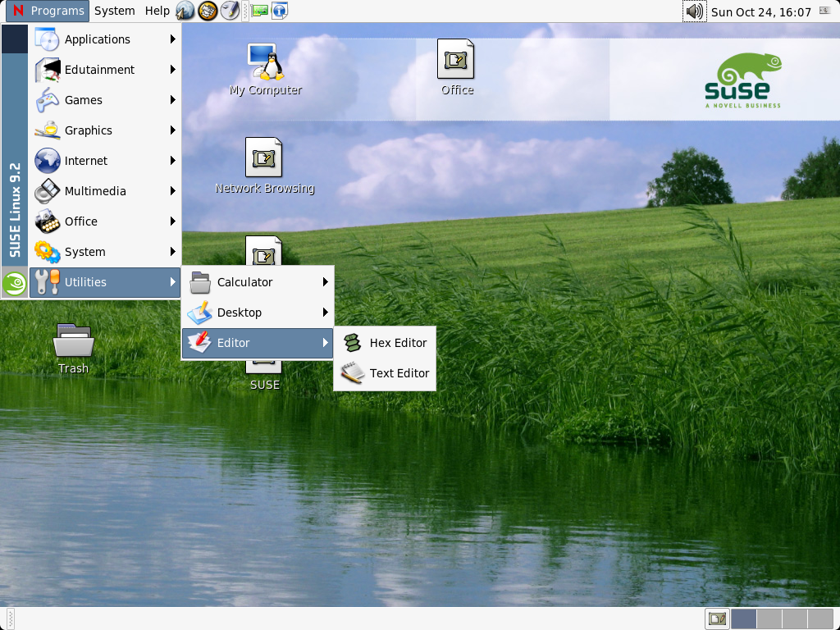The image size is (840, 630).
Task: Select the My Computer desktop icon
Action: point(265,70)
